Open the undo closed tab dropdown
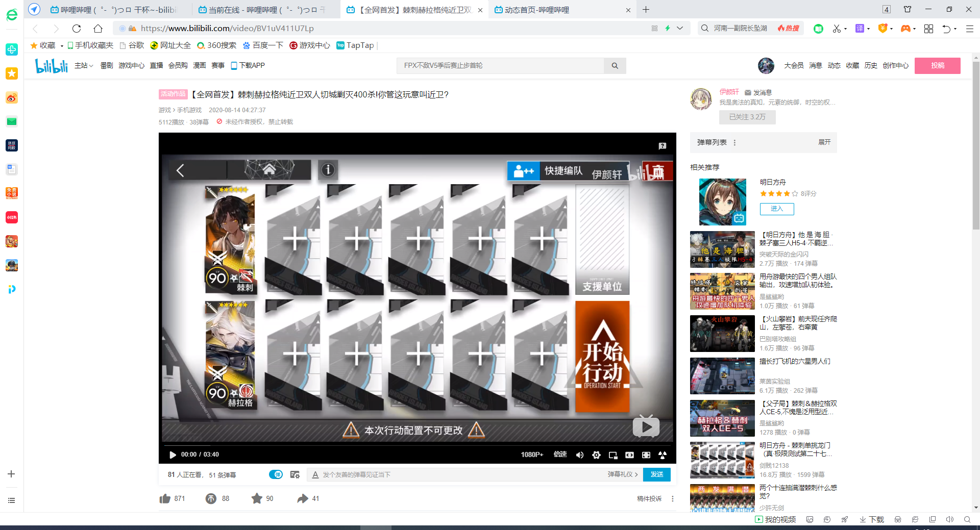 955,29
